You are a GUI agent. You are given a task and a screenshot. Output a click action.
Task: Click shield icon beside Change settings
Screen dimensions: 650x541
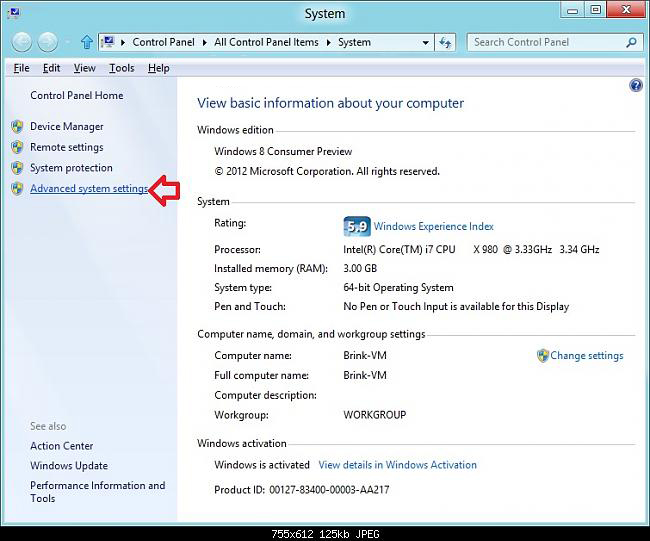543,356
